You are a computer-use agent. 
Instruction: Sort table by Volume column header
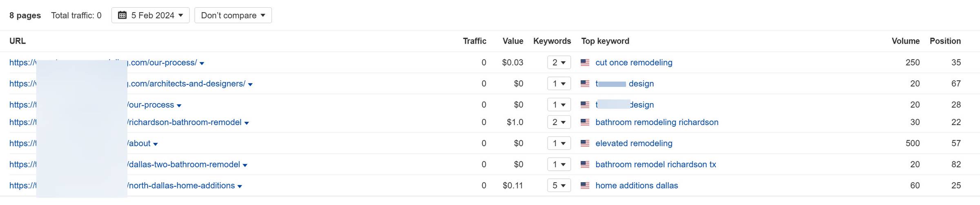tap(905, 41)
